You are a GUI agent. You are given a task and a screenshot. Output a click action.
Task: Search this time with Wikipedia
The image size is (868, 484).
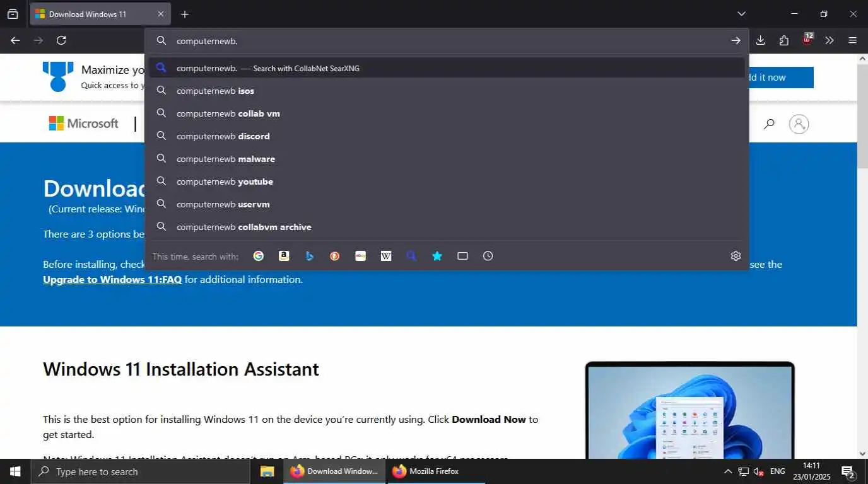[386, 256]
